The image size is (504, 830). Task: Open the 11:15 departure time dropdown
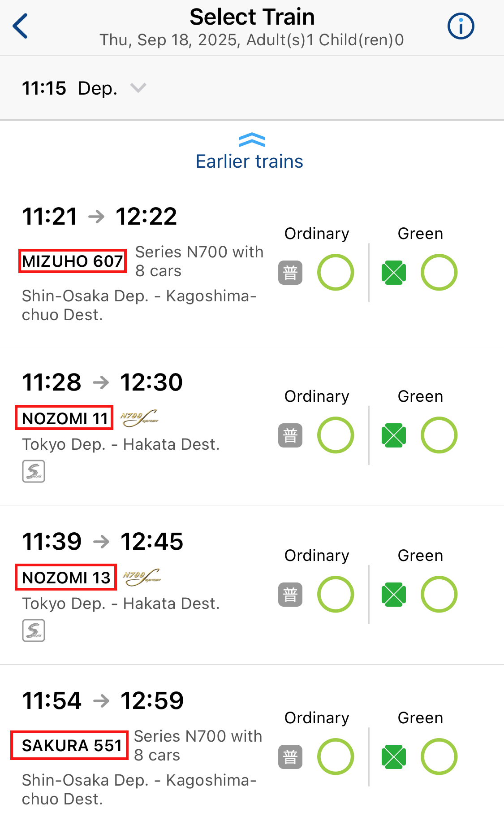click(138, 88)
